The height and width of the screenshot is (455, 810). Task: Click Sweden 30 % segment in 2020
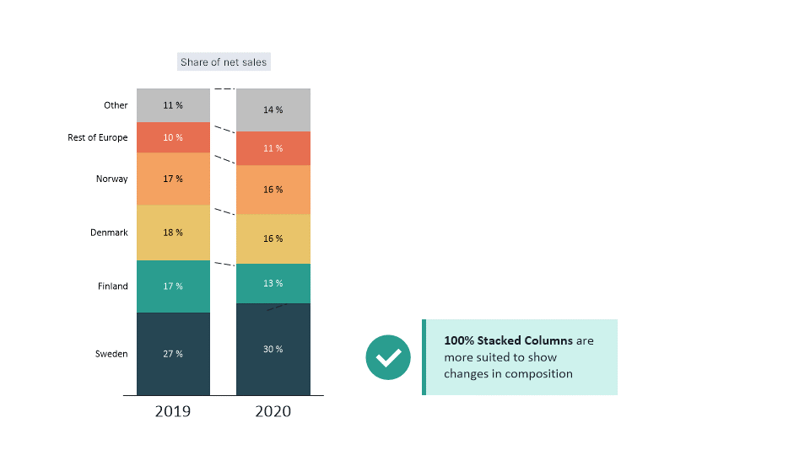click(273, 349)
